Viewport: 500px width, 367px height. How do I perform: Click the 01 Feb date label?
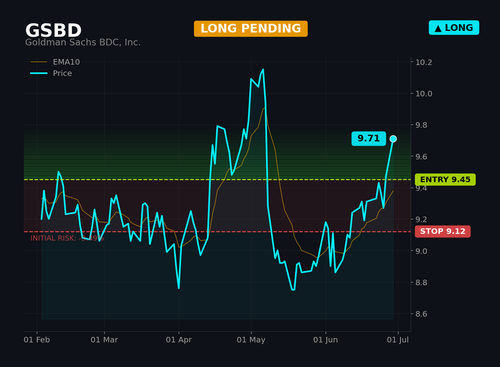point(37,340)
